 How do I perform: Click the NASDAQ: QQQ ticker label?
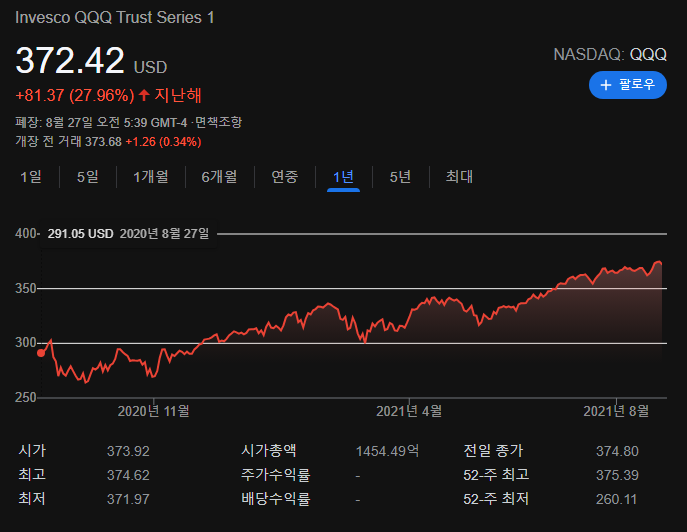(610, 54)
